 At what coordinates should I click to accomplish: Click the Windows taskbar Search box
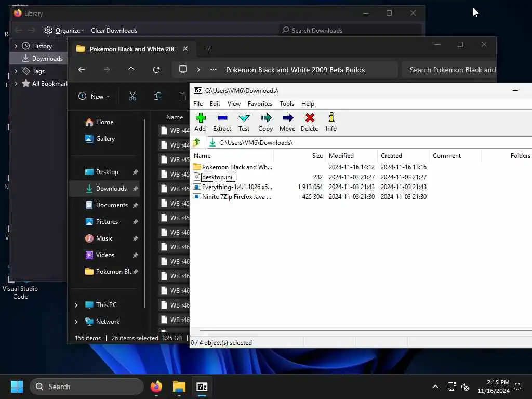click(87, 387)
